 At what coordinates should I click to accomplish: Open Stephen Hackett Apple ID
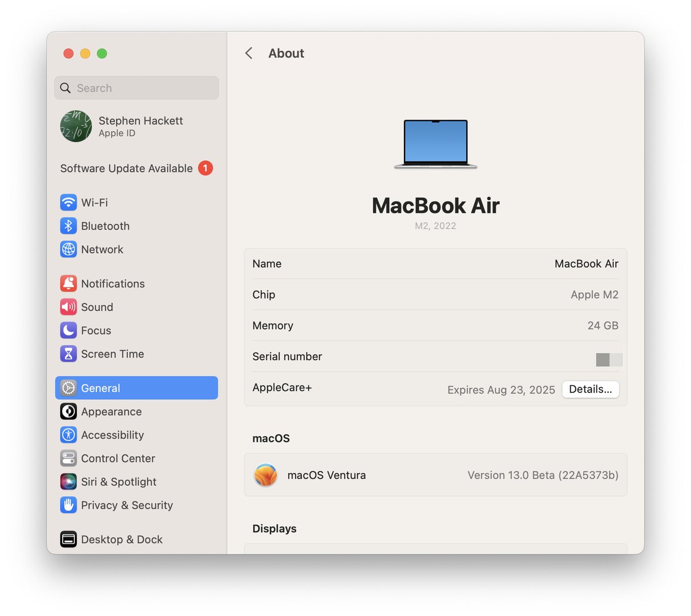click(x=136, y=126)
